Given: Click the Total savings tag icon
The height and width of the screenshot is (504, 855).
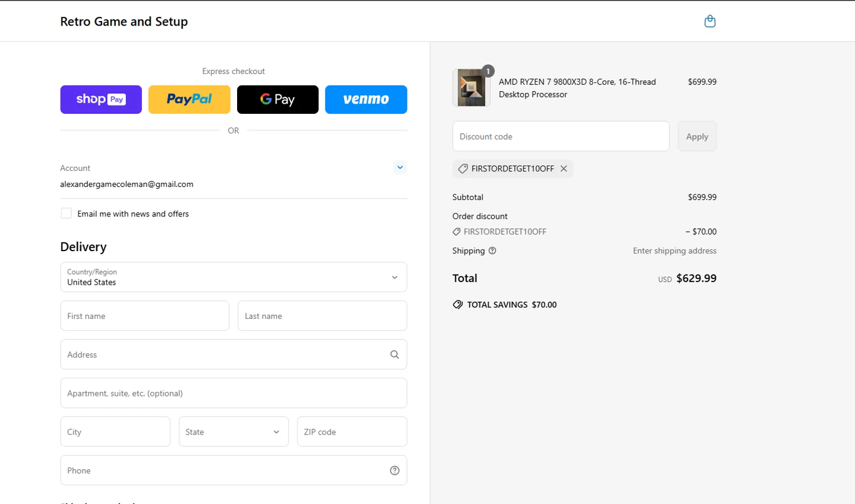Looking at the screenshot, I should tap(458, 305).
